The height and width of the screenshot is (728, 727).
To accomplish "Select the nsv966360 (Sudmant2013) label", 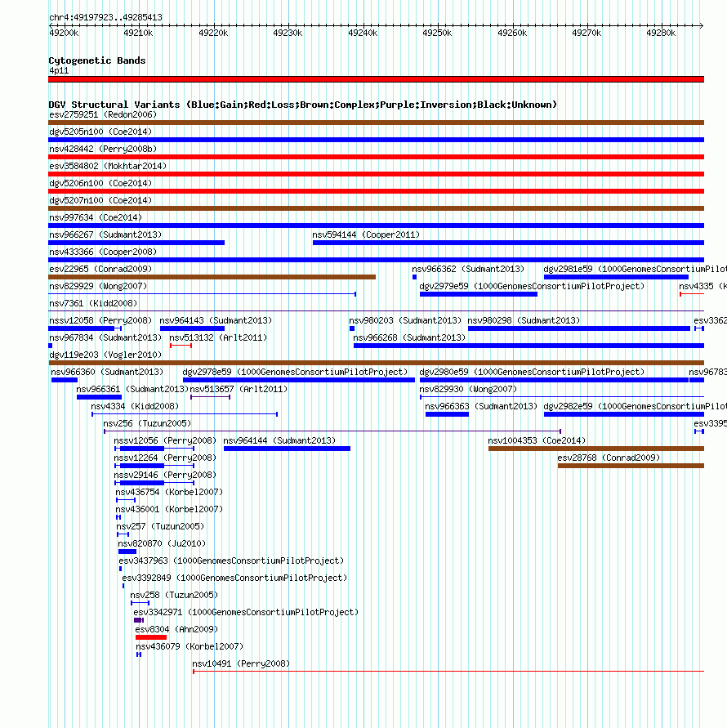I will (x=107, y=372).
